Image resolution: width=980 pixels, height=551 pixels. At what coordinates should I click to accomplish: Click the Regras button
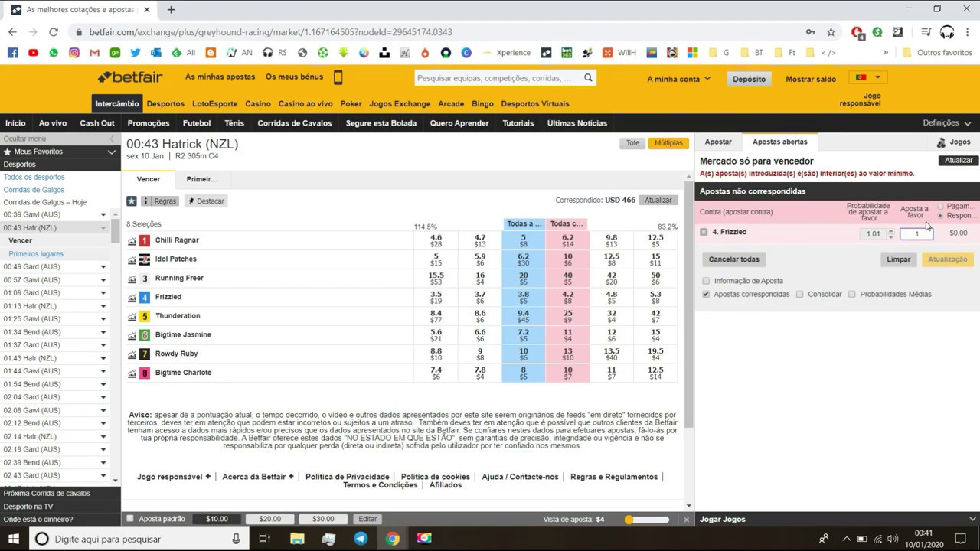[160, 201]
